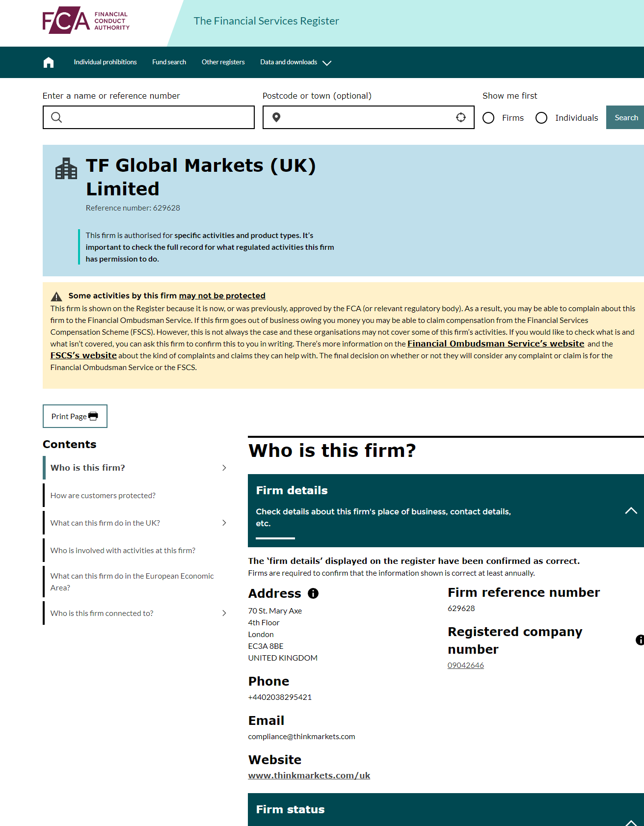Click the warning triangle icon
Image resolution: width=644 pixels, height=826 pixels.
56,296
